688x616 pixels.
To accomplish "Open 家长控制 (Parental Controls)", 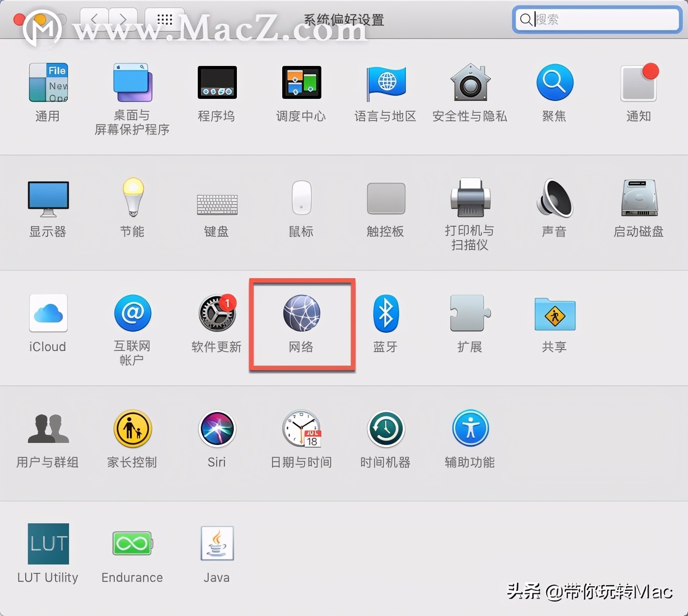I will [x=132, y=429].
